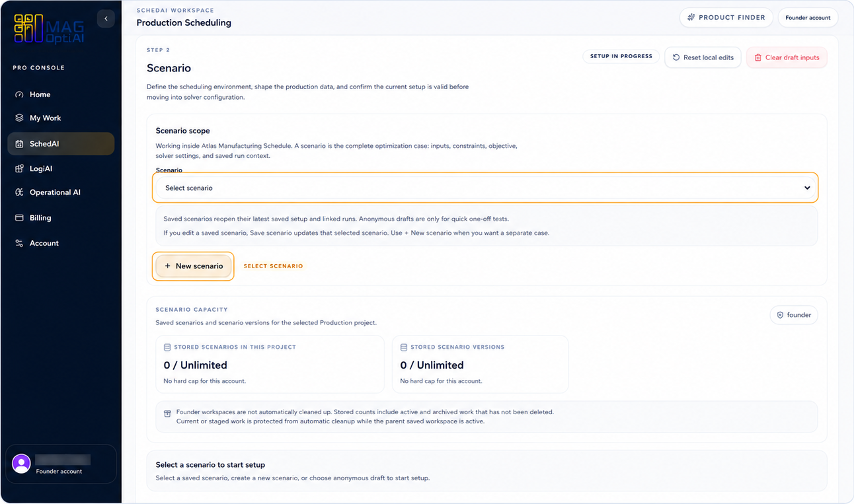Click the SchedAI calendar icon
The width and height of the screenshot is (854, 504).
19,144
